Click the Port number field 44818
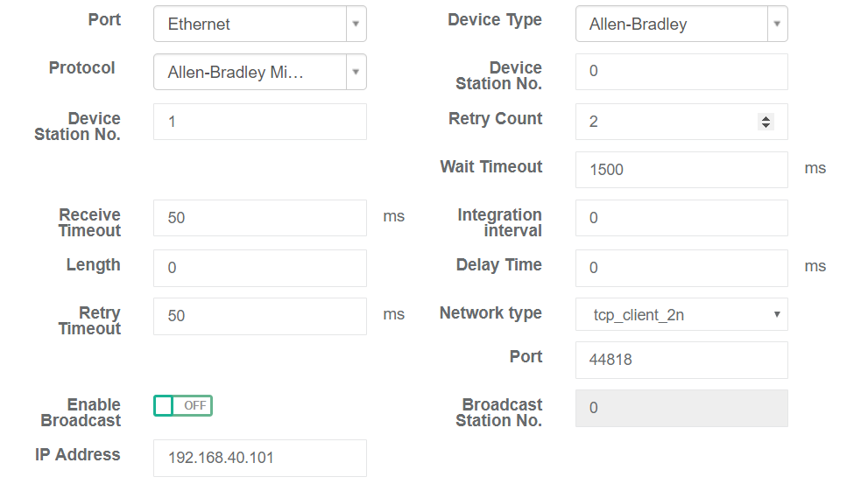868x484 pixels. tap(681, 360)
